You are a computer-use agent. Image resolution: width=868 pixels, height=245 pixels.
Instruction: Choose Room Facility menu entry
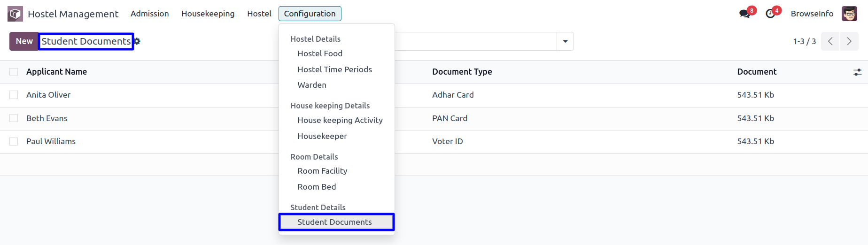click(322, 171)
